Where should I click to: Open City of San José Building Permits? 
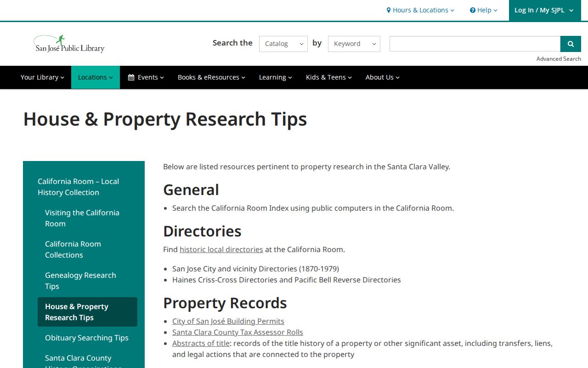[x=228, y=321]
